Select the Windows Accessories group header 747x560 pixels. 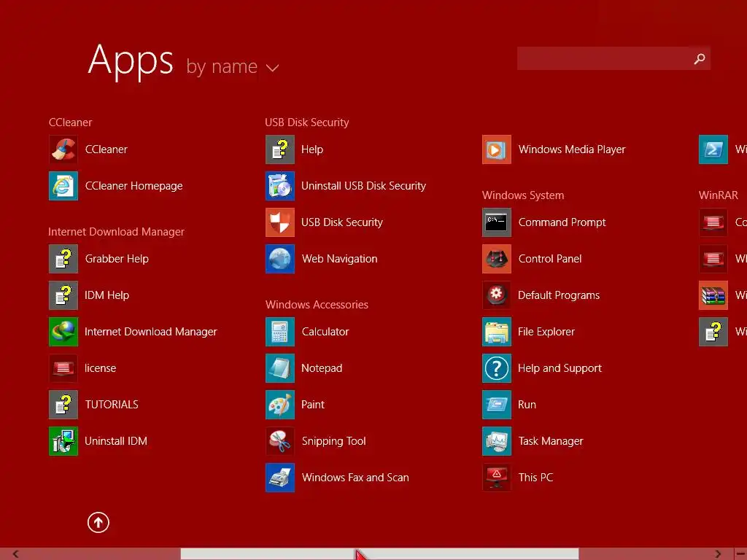coord(317,305)
